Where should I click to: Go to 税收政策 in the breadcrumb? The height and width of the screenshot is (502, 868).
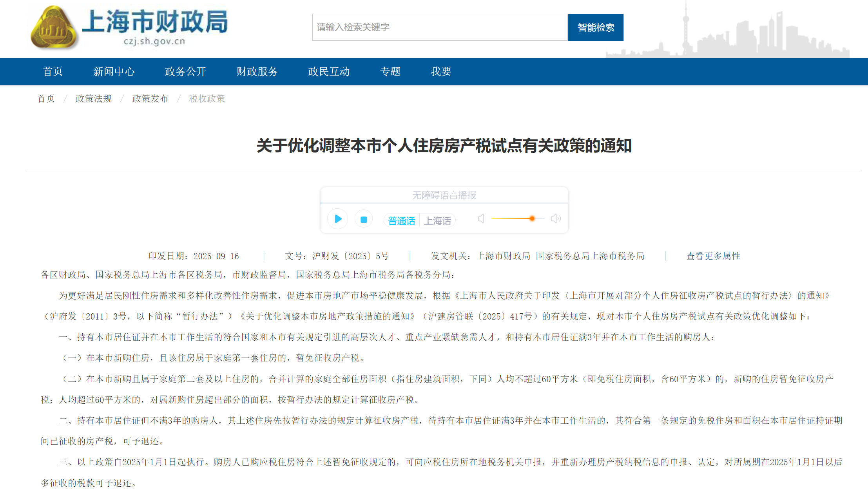point(207,99)
